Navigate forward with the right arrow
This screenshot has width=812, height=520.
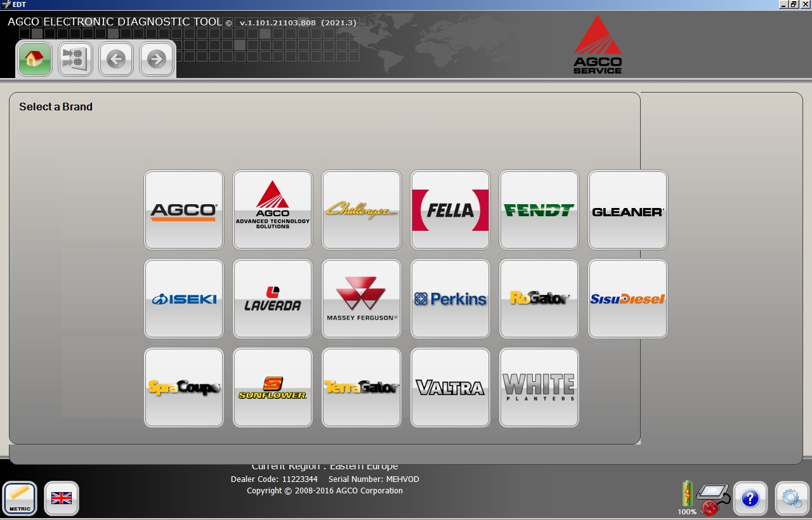coord(157,60)
